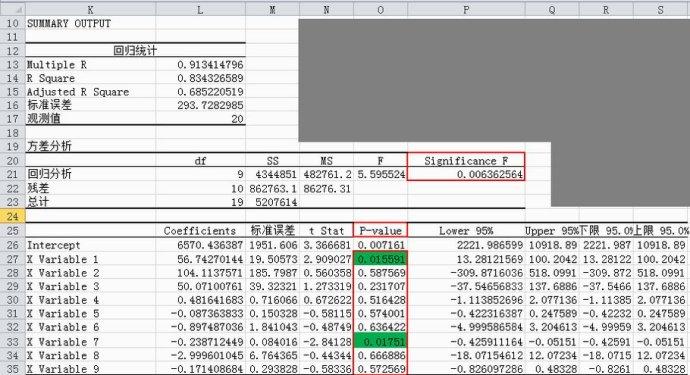Select green P-value cell 0.01751

coord(381,342)
